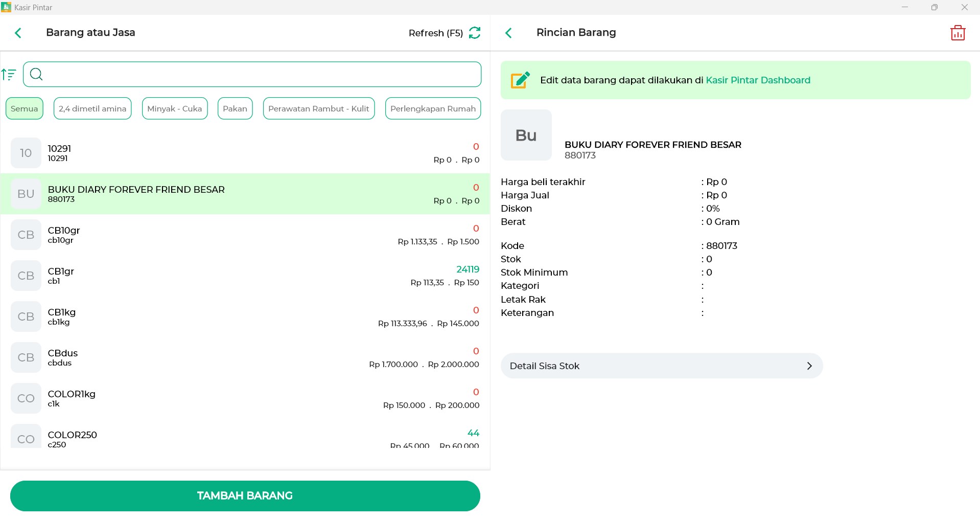
Task: Click the CO avatar of COLOR1kg row
Action: [26, 398]
